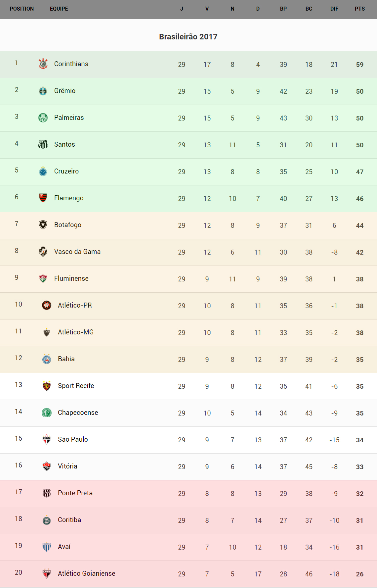Click the EQUIPE column header
This screenshot has width=377, height=588.
[59, 9]
